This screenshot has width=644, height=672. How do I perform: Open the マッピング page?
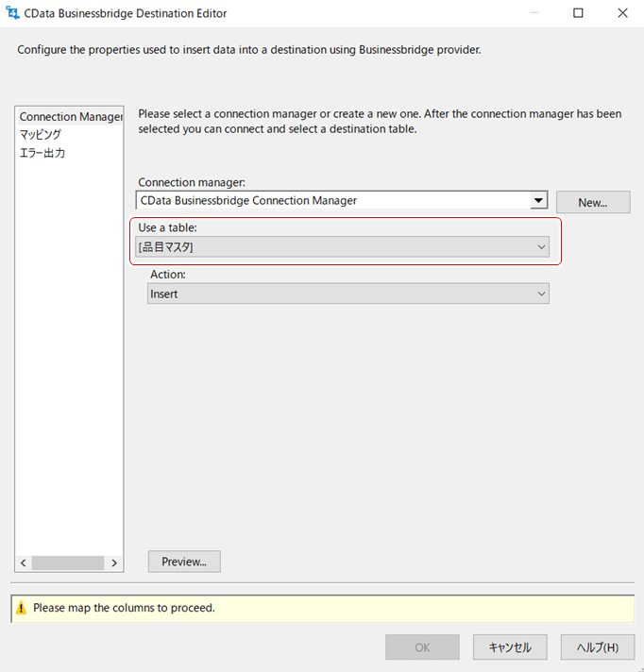coord(41,135)
